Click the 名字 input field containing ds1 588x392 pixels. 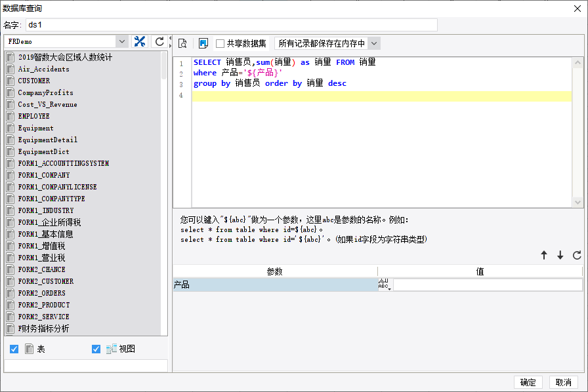(232, 25)
